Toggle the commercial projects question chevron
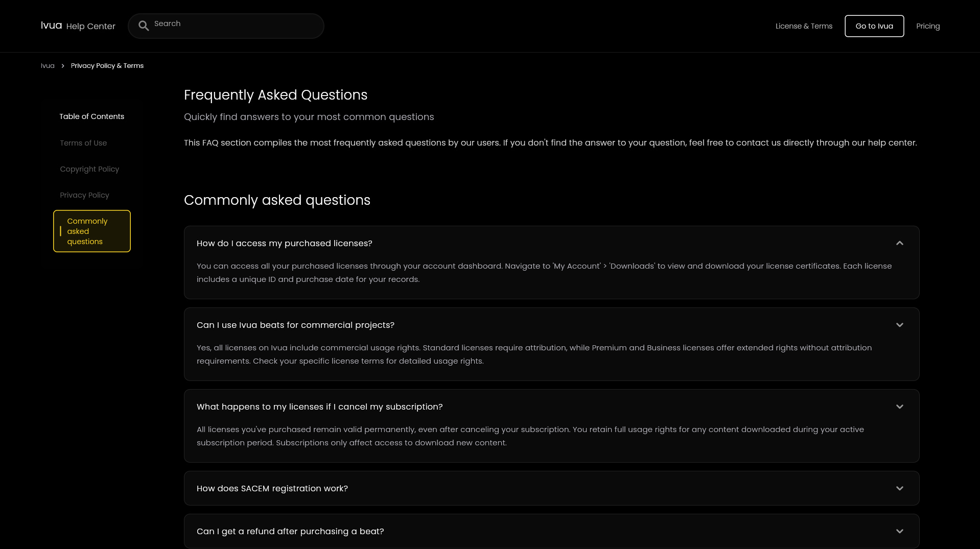 (900, 325)
